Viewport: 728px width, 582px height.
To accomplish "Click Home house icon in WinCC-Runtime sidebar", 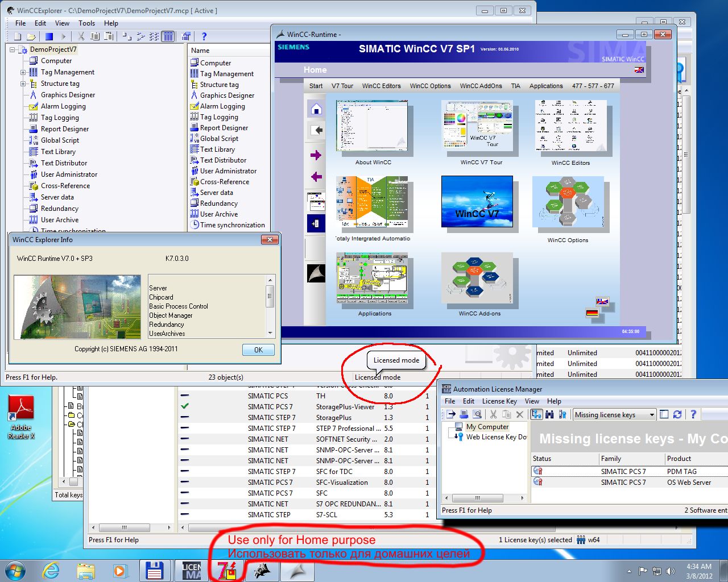I will tap(317, 109).
